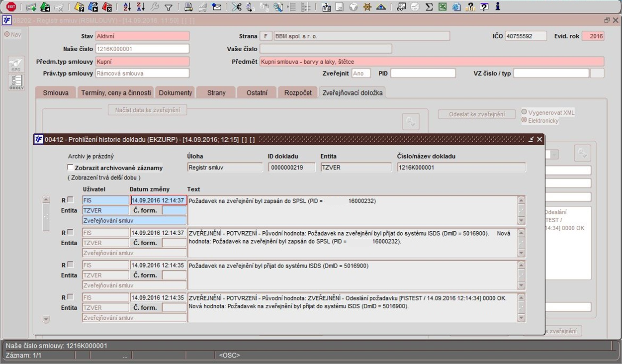
Task: Select the Vygenerovat XML radio option
Action: pyautogui.click(x=524, y=112)
